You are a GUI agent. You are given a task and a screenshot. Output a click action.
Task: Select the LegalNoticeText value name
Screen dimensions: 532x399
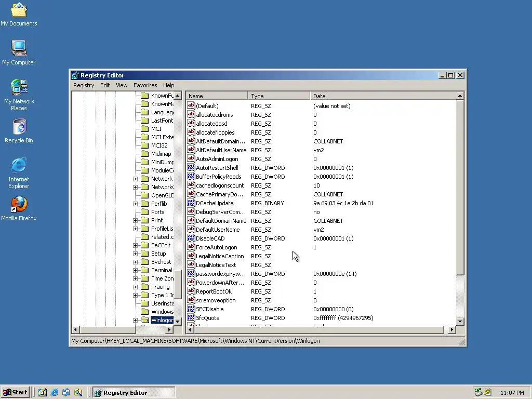pyautogui.click(x=216, y=265)
